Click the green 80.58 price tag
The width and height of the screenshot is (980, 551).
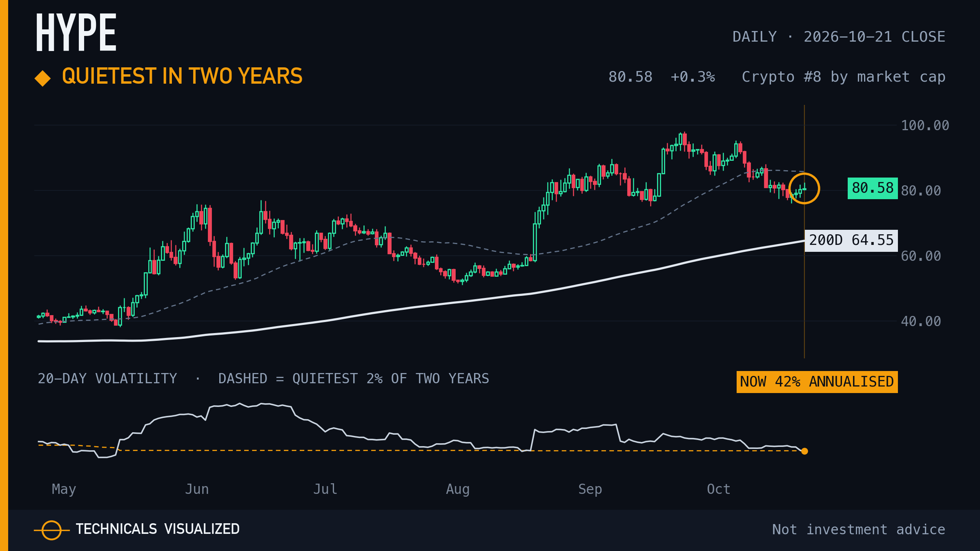(x=873, y=188)
